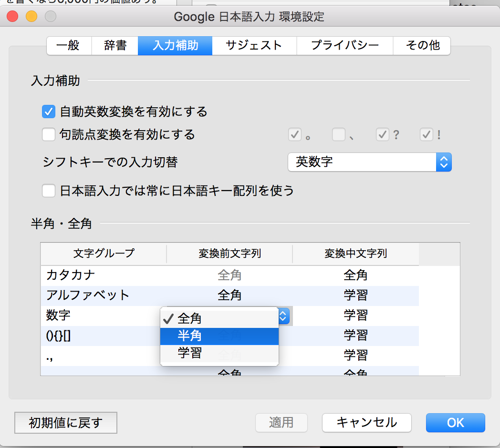The width and height of the screenshot is (500, 448).
Task: Select the カタカナ row label
Action: 71,275
